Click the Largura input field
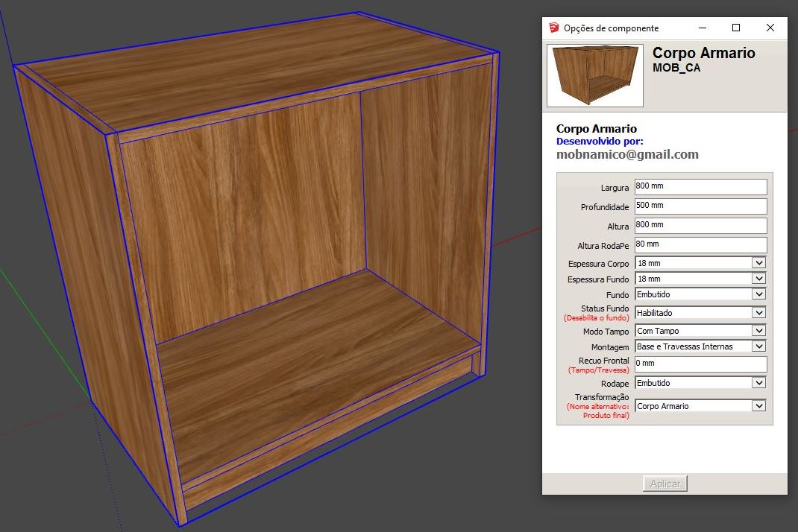This screenshot has height=532, width=798. pos(700,186)
